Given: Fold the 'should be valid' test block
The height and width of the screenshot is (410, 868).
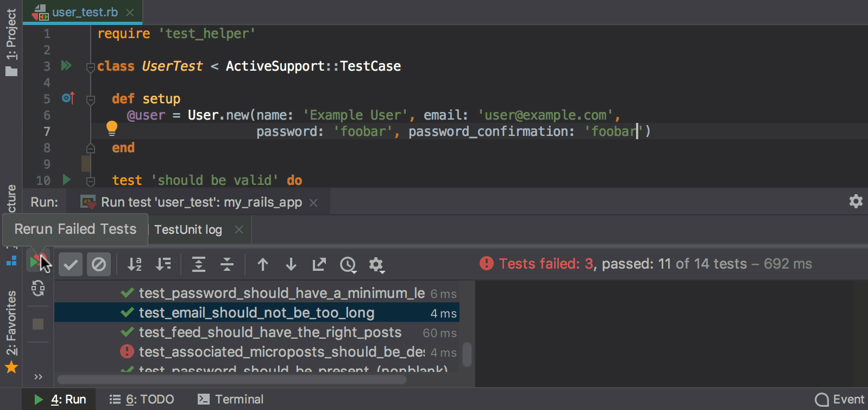Looking at the screenshot, I should (x=91, y=182).
